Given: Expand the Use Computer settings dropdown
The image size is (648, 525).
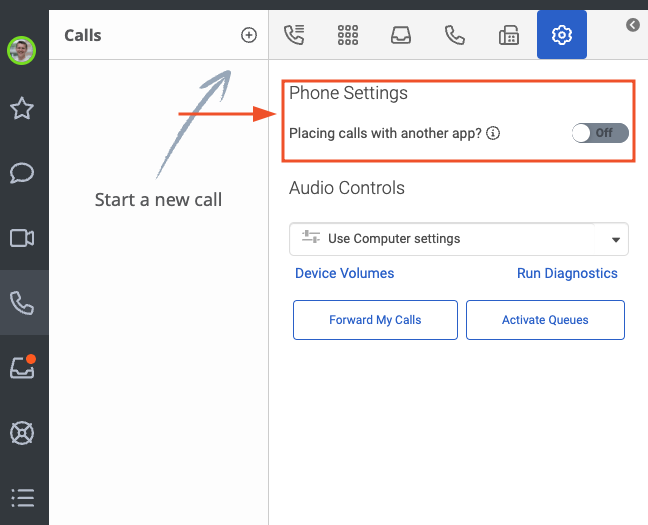Looking at the screenshot, I should [459, 239].
